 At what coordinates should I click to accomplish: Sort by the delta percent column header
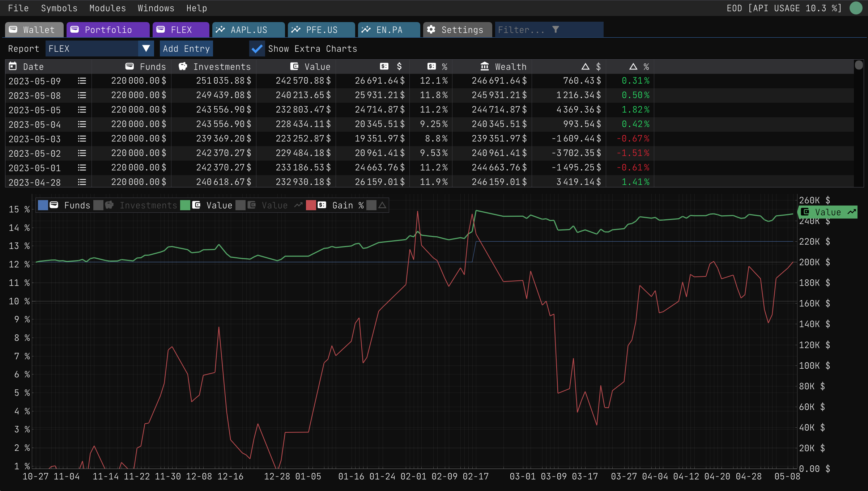[x=630, y=67]
